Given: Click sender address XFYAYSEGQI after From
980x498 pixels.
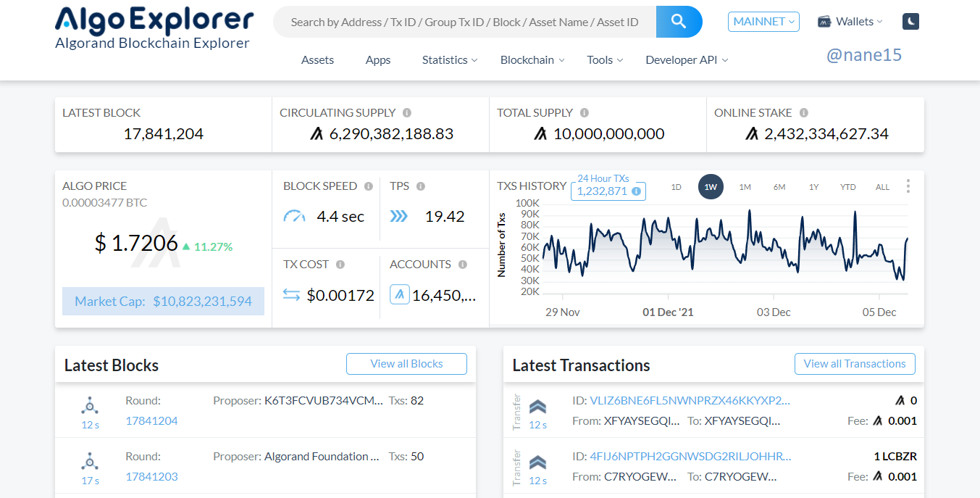Looking at the screenshot, I should tap(642, 420).
